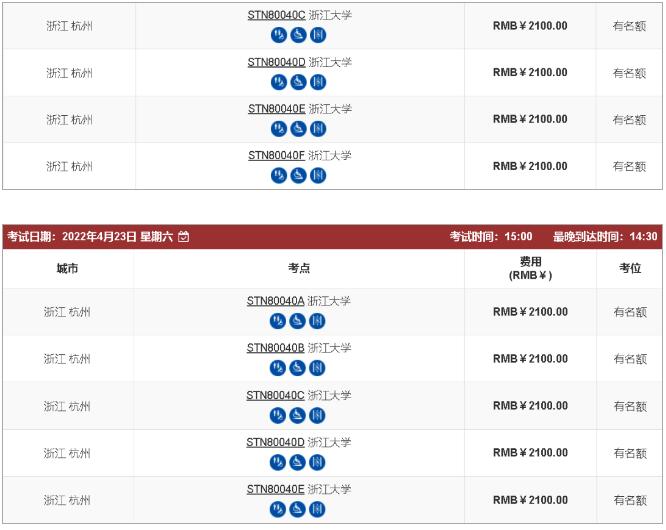
Task: Select 有名额 seat status in STN80040B row
Action: pyautogui.click(x=630, y=359)
